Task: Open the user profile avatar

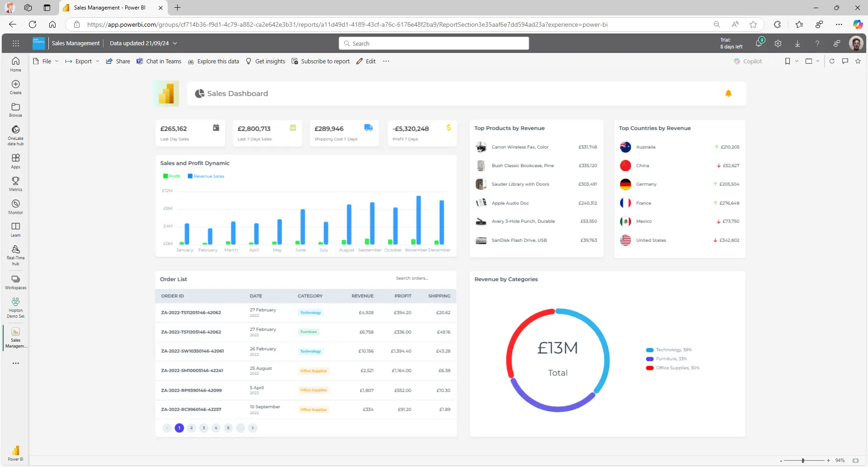Action: (856, 43)
